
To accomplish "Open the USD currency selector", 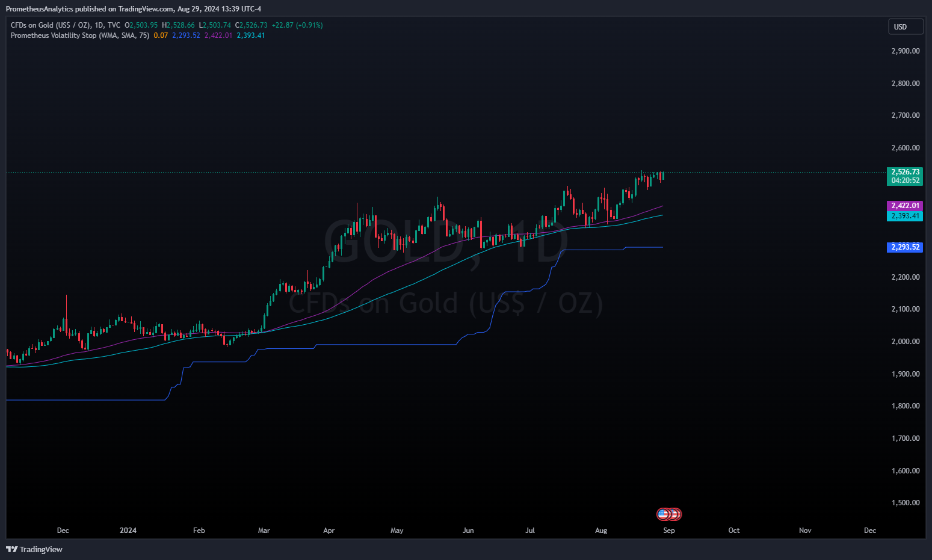I will coord(906,26).
